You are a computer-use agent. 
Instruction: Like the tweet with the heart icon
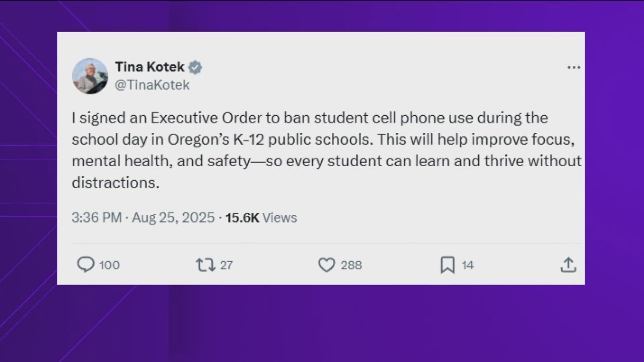(x=326, y=265)
